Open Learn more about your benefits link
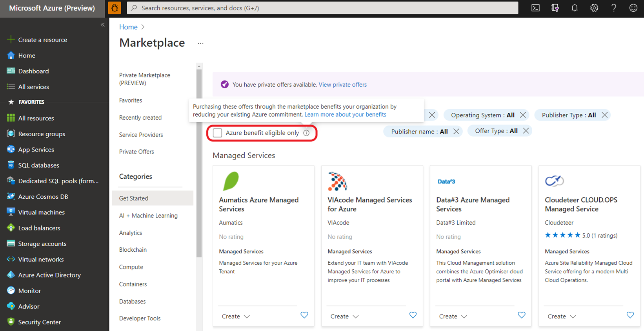Viewport: 644px width, 331px height. [x=345, y=115]
